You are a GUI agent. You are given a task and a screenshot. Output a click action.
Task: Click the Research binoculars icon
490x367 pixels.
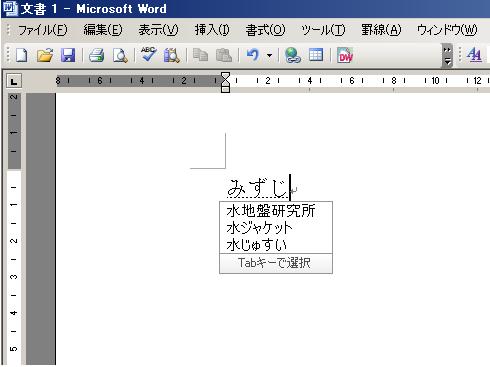[171, 55]
